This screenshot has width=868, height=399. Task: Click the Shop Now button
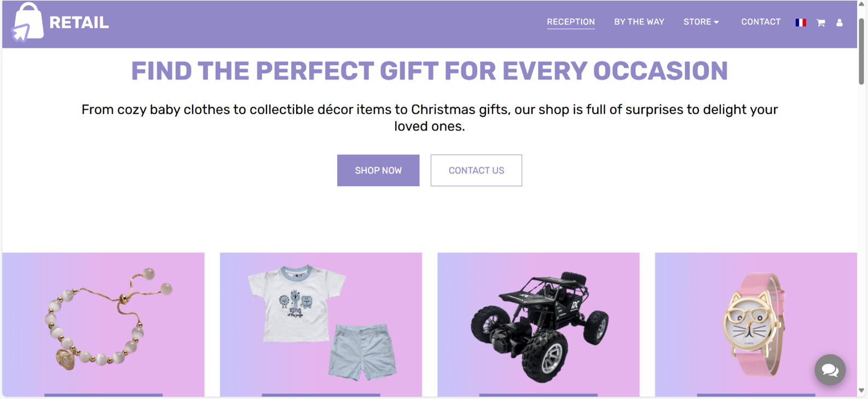tap(378, 170)
